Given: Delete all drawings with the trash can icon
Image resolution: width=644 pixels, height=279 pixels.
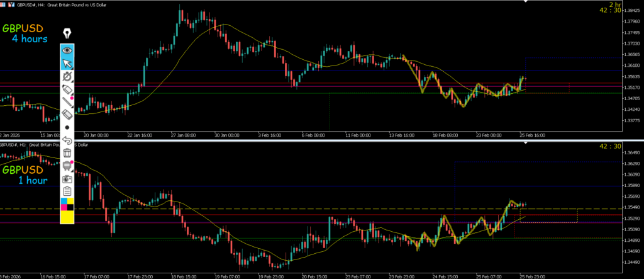Looking at the screenshot, I should tap(67, 152).
